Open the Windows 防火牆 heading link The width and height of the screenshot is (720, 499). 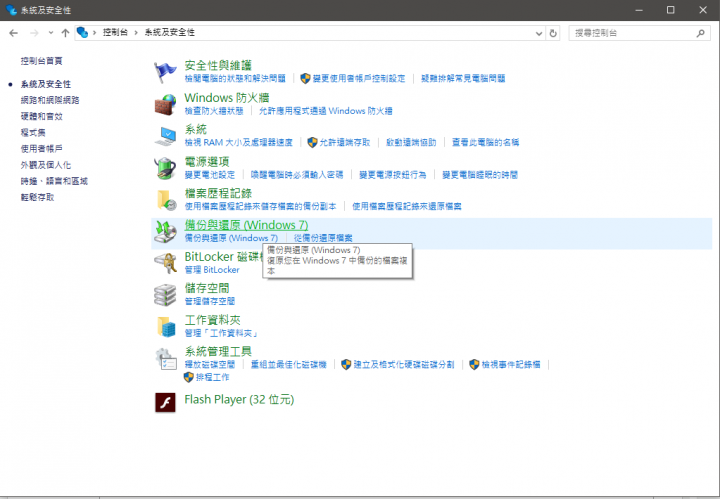click(x=227, y=97)
